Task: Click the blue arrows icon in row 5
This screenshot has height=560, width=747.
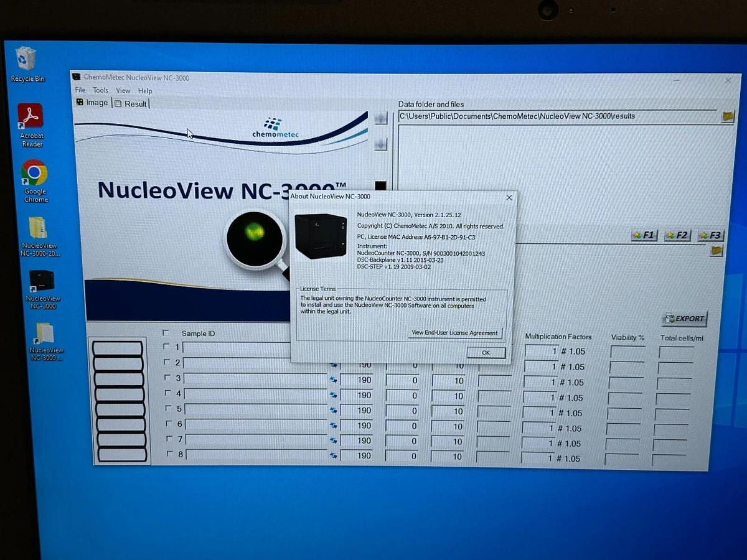Action: pos(333,411)
